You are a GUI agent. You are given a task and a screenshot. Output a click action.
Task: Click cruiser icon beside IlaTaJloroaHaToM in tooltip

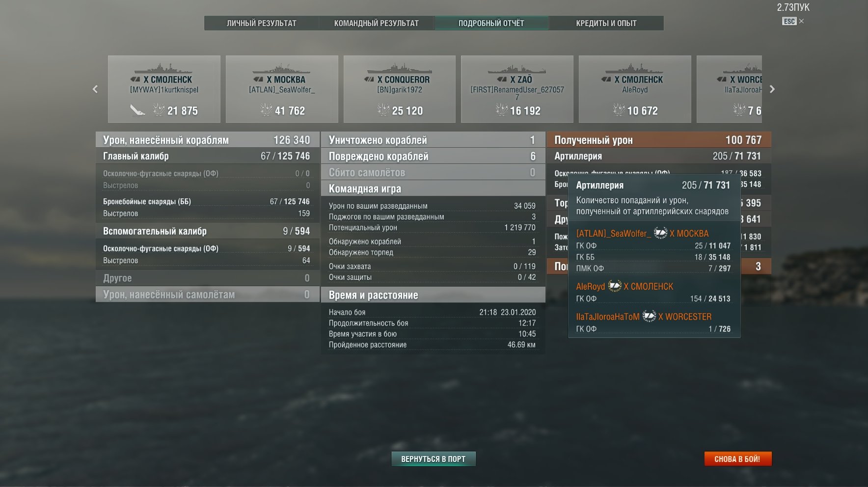649,316
